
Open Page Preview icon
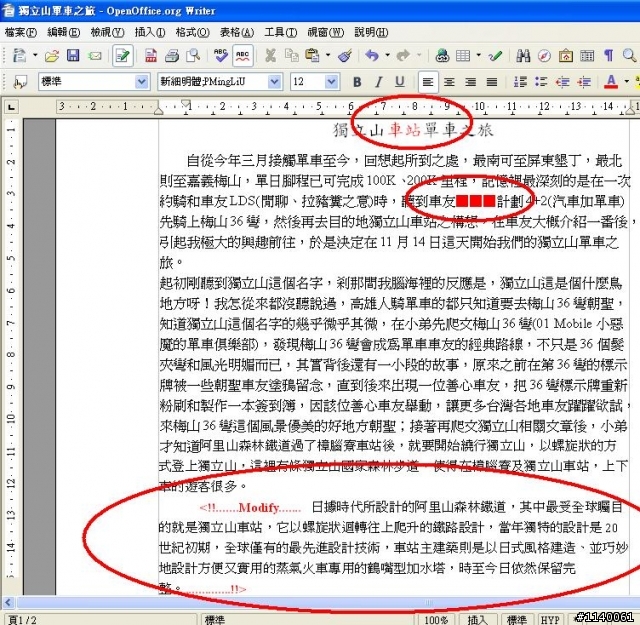point(193,55)
